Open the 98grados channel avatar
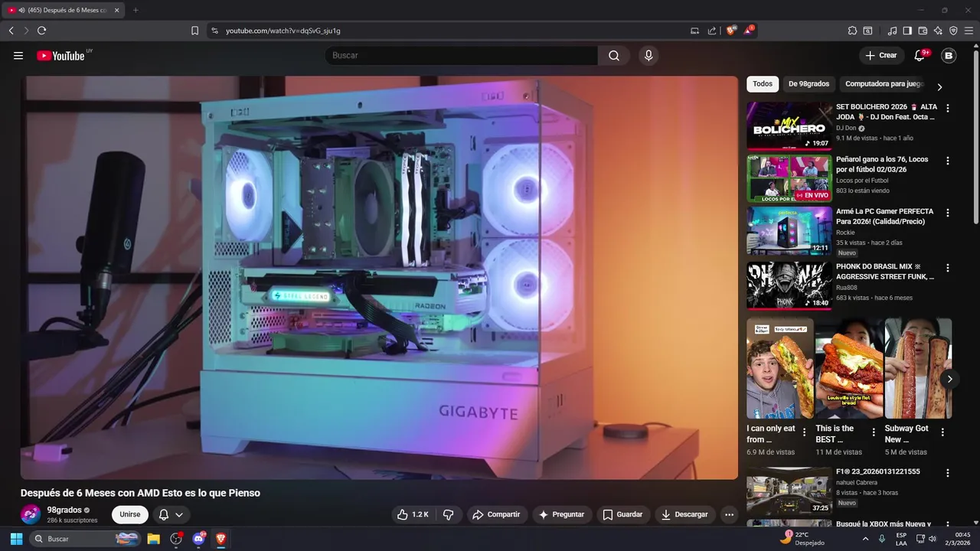 coord(31,514)
